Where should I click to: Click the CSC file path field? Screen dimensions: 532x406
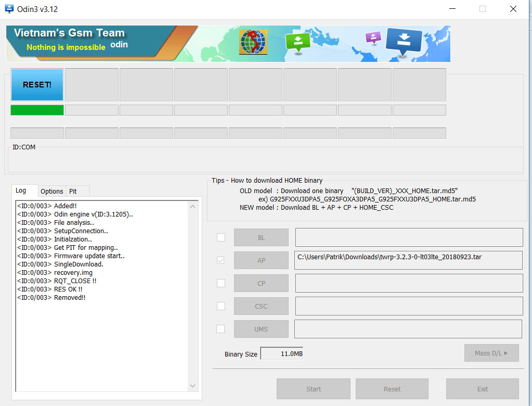409,306
